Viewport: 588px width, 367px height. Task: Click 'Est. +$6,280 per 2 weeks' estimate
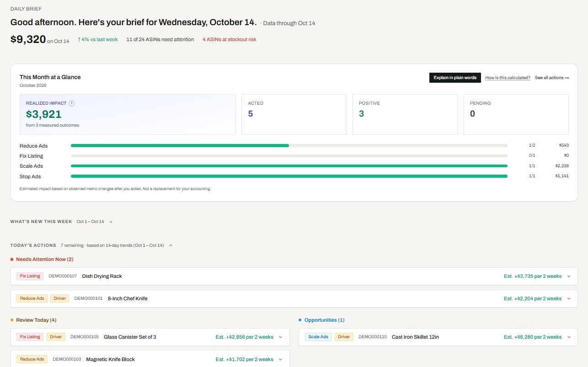pyautogui.click(x=533, y=337)
